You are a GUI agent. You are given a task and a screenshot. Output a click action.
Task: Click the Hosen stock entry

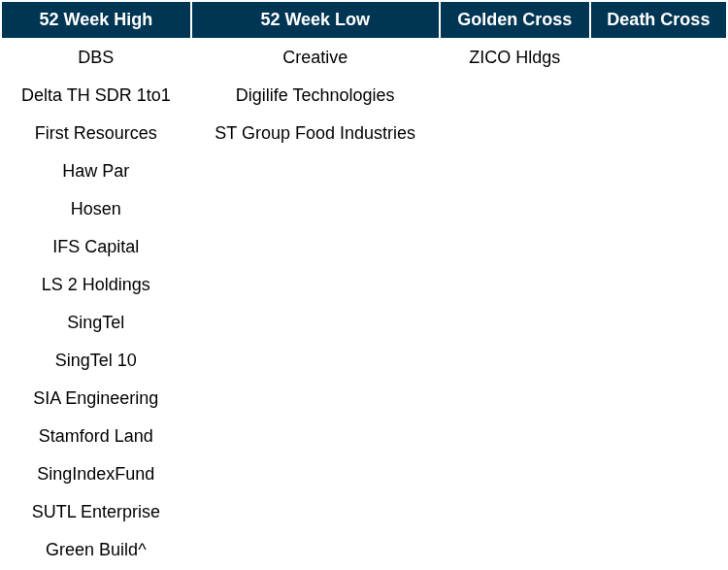[x=96, y=209]
